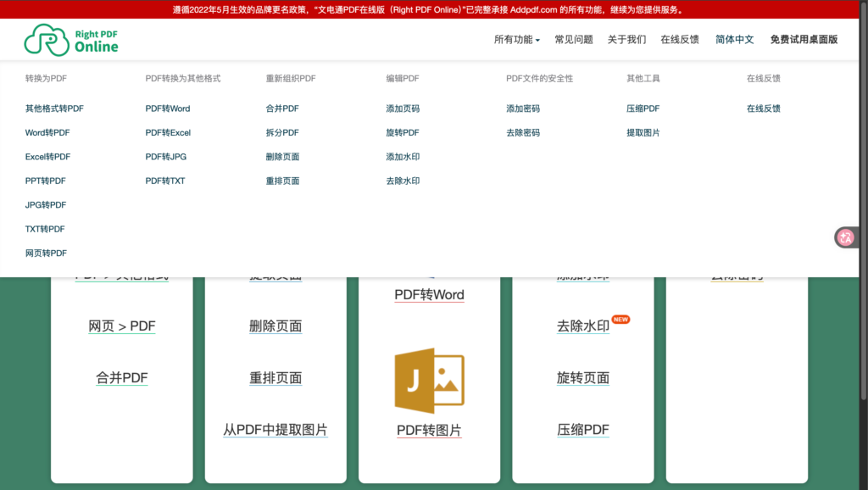The image size is (868, 490).
Task: Click the page vertical scrollbar
Action: [864, 199]
